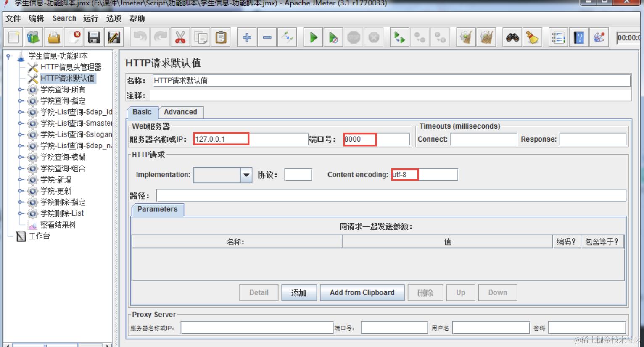Viewport: 644px width, 347px height.
Task: Expand the 学院-新增 tree node
Action: click(x=21, y=180)
